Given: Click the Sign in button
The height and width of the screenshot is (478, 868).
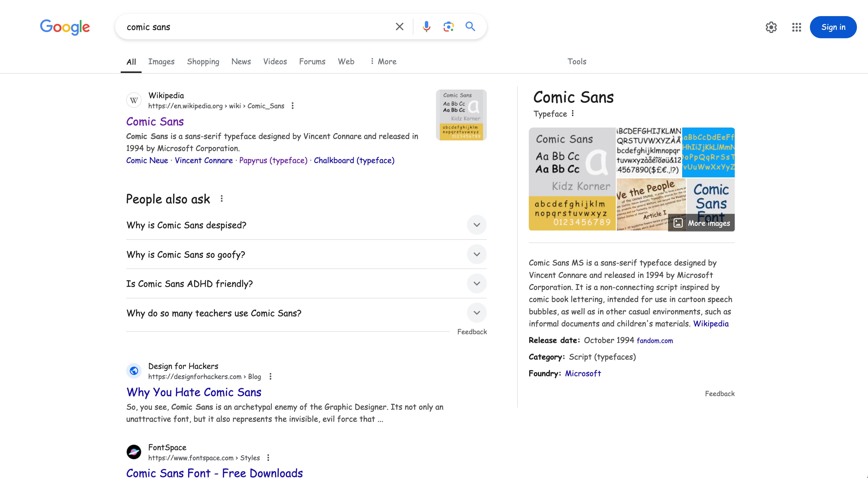Looking at the screenshot, I should coord(833,27).
